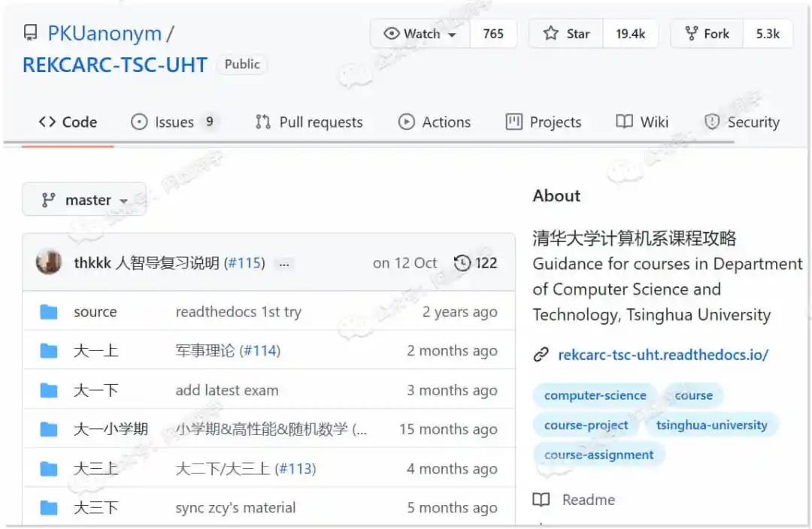Click the folder icon for 大三下
Screen dimensions: 812x529
pyautogui.click(x=49, y=508)
